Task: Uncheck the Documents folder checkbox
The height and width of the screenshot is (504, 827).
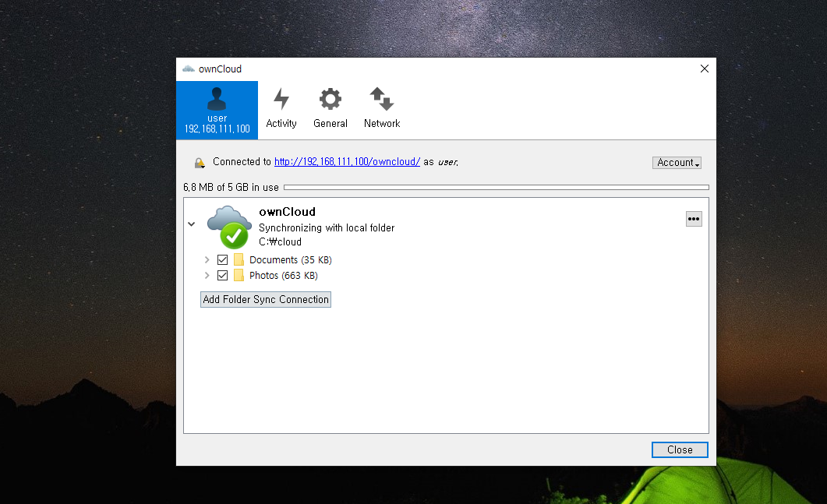Action: [223, 260]
